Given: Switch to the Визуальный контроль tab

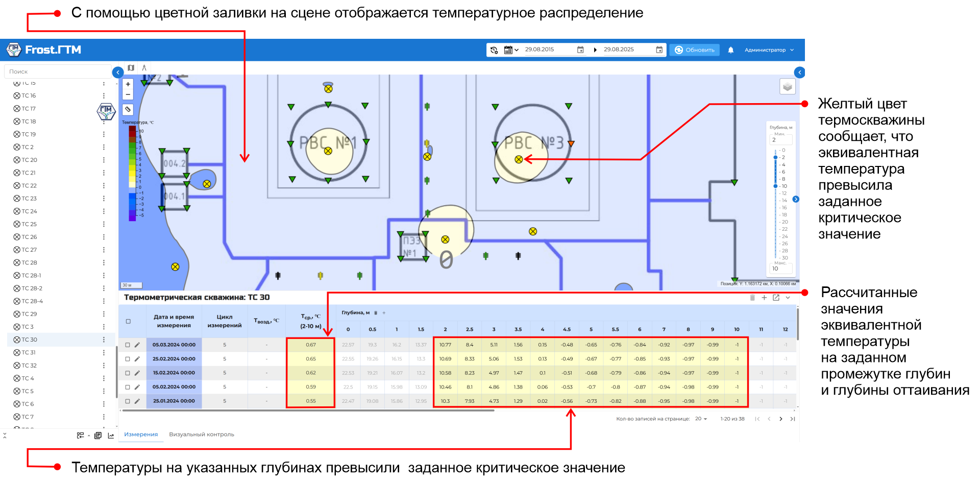Looking at the screenshot, I should pyautogui.click(x=202, y=434).
